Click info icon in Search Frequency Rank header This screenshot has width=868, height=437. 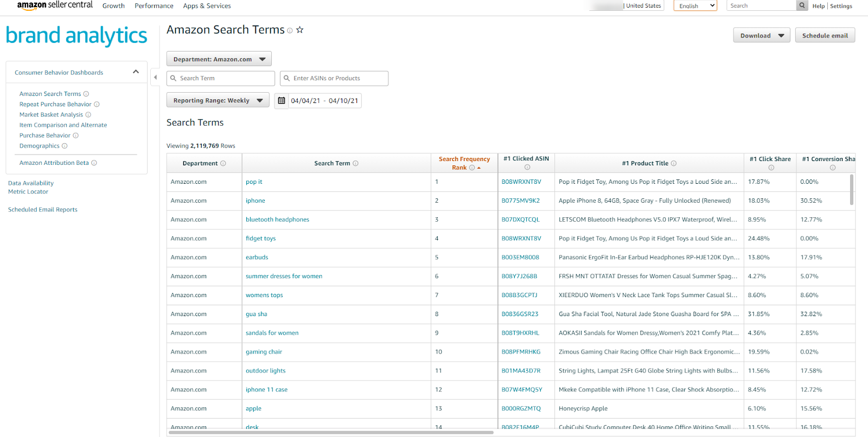click(x=472, y=168)
